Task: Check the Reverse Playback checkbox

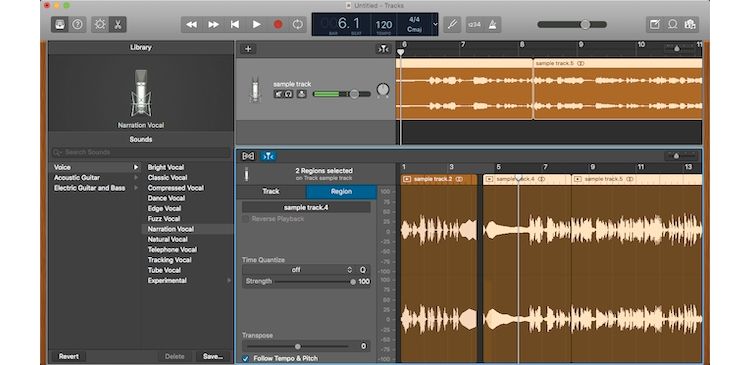Action: (x=246, y=219)
